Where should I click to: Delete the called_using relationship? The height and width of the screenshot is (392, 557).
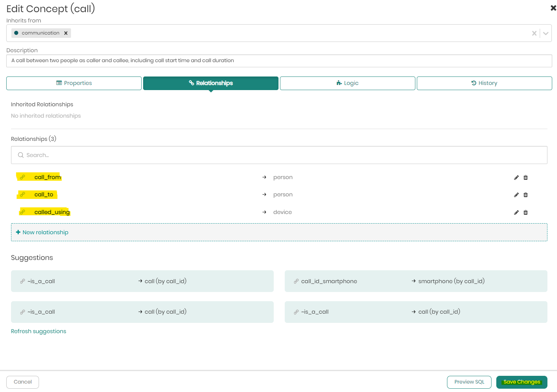[525, 213]
